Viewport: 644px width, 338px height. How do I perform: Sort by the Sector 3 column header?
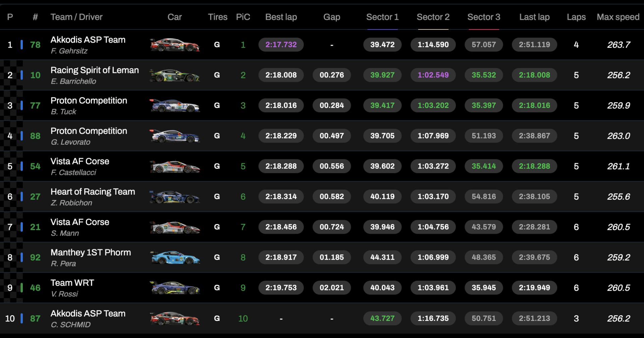(x=484, y=17)
